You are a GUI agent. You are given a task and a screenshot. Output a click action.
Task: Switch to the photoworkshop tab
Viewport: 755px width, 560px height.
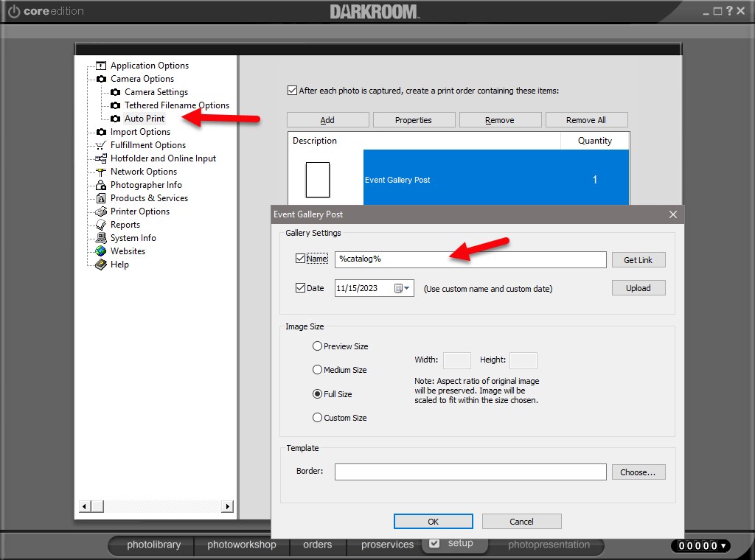(x=241, y=545)
